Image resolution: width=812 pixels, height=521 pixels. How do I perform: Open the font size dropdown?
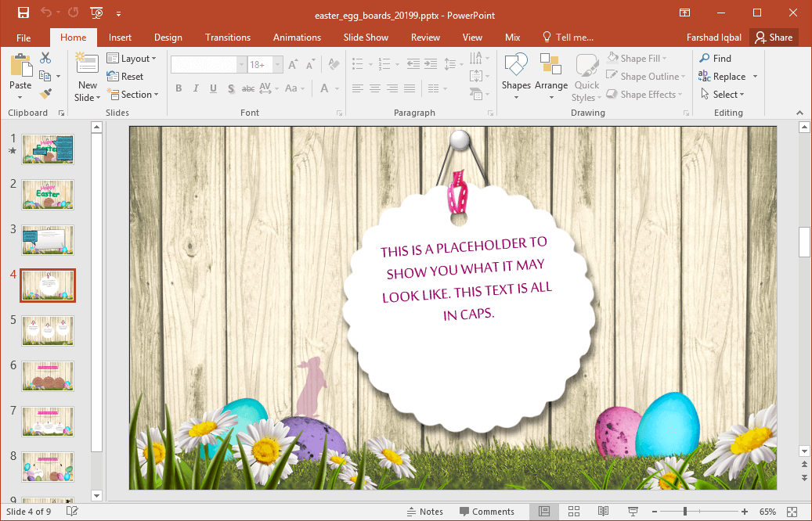277,65
